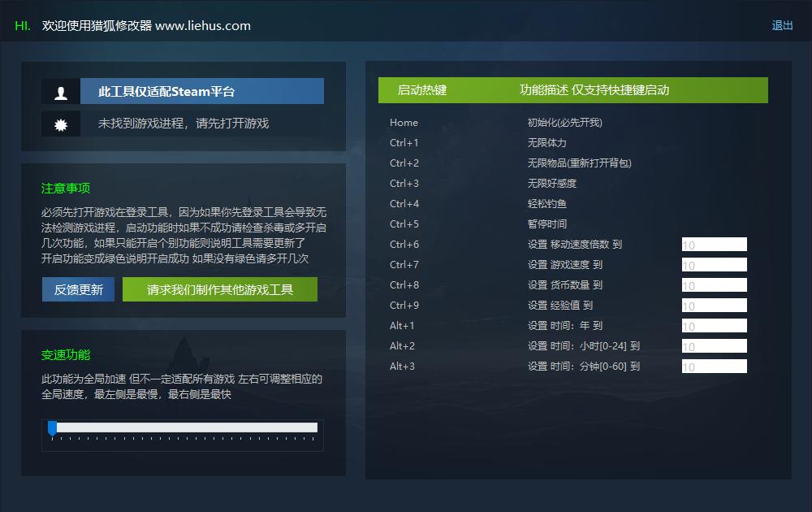The height and width of the screenshot is (512, 812).
Task: Click the Ctrl+1 hotkey label
Action: click(404, 143)
